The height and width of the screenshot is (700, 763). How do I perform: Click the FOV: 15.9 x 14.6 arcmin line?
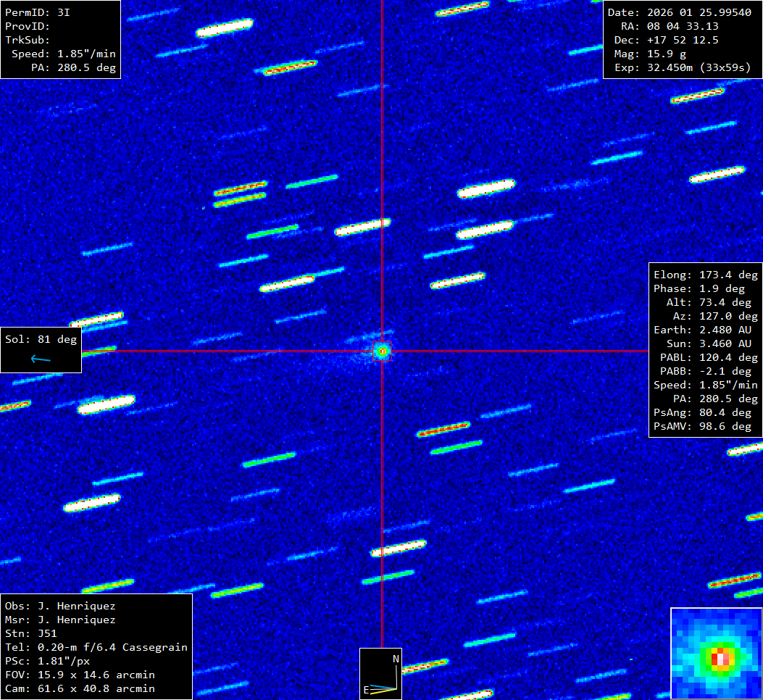coord(80,675)
